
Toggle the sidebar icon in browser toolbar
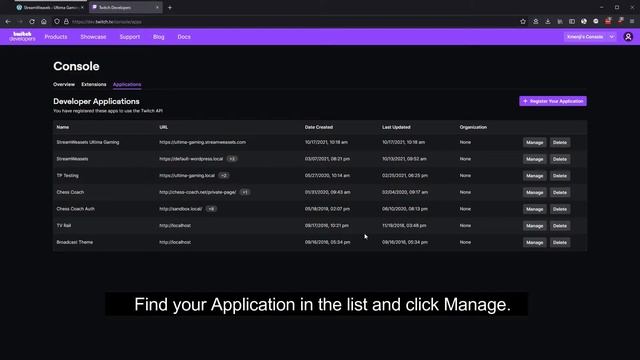pos(572,21)
